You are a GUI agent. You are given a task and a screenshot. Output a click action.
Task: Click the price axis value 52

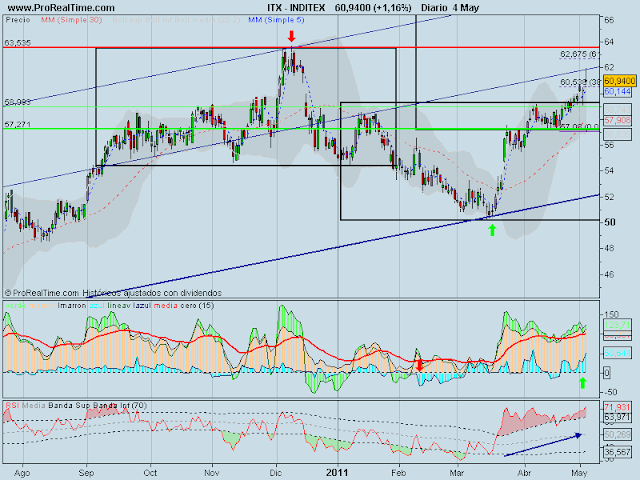(609, 197)
